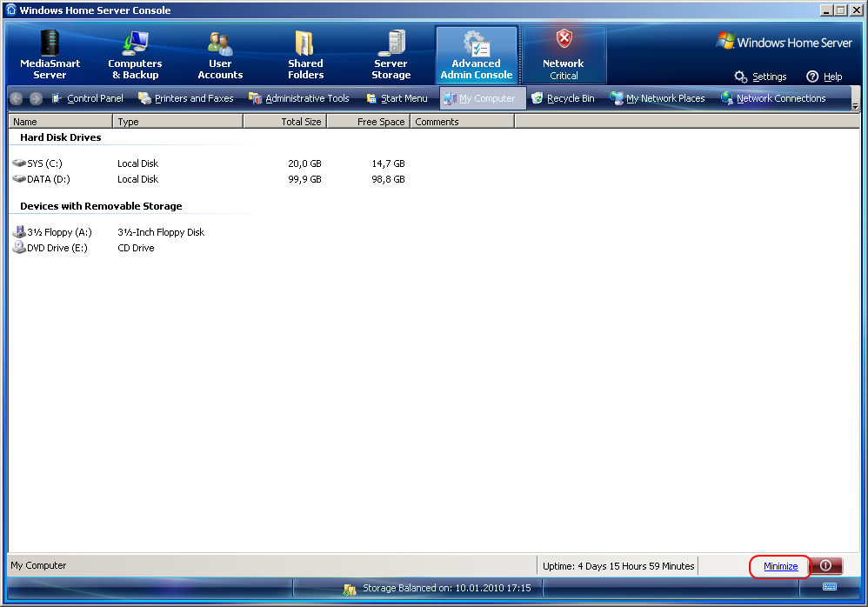Click the '99,9 GB' total size value

point(304,179)
